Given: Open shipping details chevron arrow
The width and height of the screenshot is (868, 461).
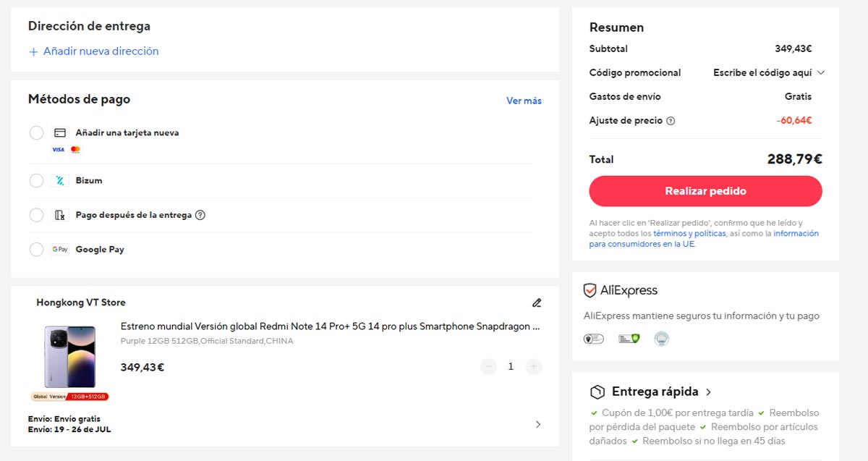Looking at the screenshot, I should point(537,425).
